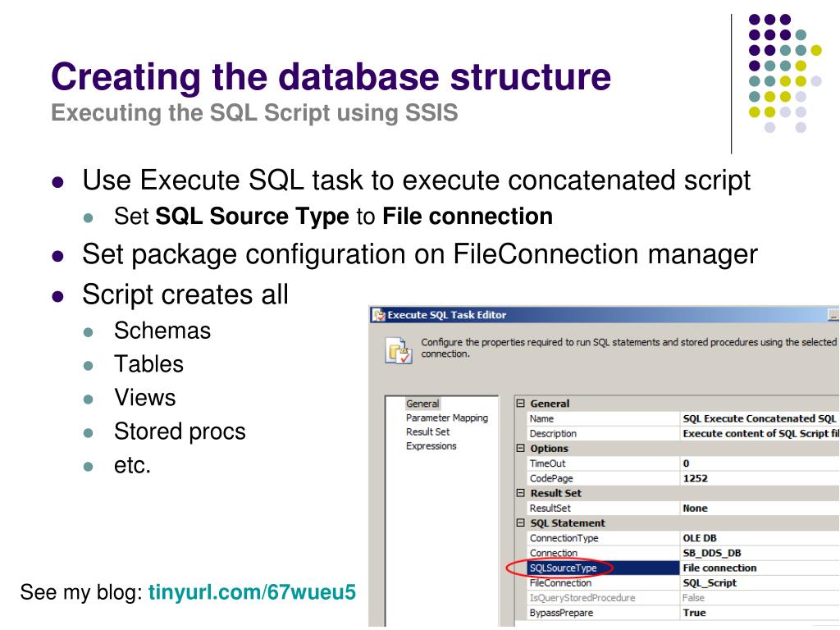Screen dimensions: 840x630
Task: Select the General page in left pane
Action: 422,404
